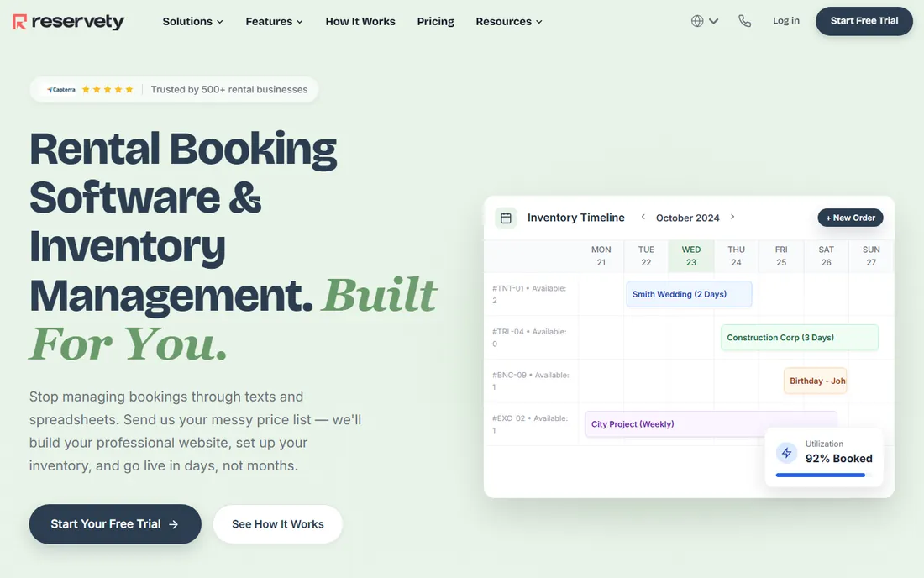Click the #TRL-04 inventory row label

[x=529, y=338]
